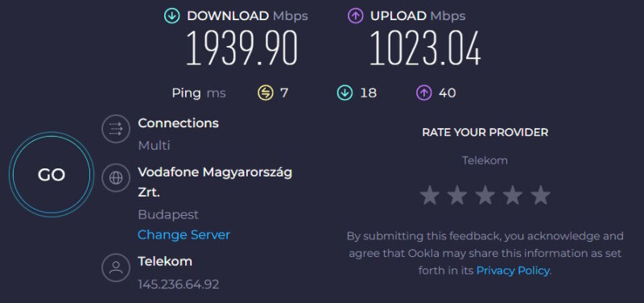This screenshot has height=303, width=644.
Task: Click the purple upload ping icon
Action: [x=424, y=93]
